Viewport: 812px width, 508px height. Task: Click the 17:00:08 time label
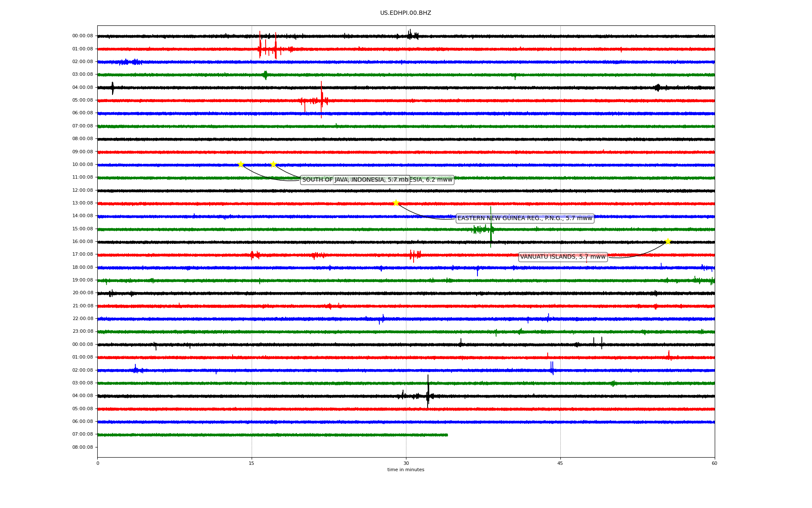click(82, 254)
